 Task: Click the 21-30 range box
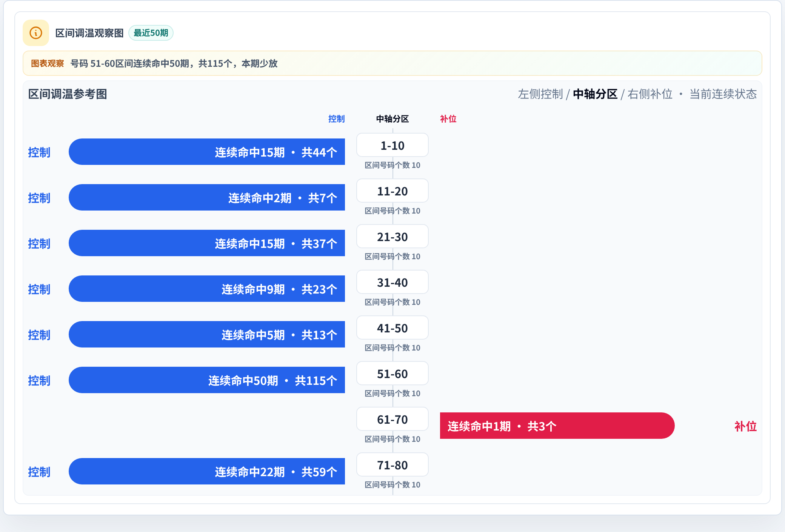(392, 237)
